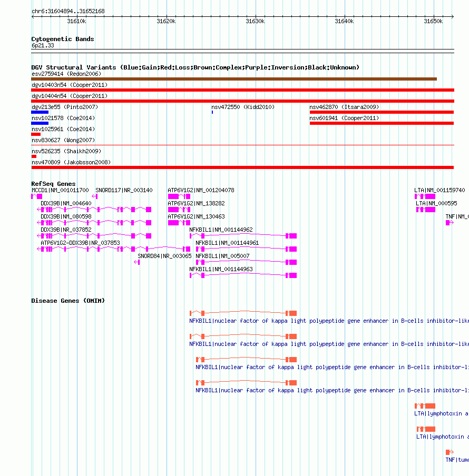This screenshot has width=469, height=476.
Task: Open the nsv470809 (Jakobsson2008) label
Action: click(x=71, y=162)
